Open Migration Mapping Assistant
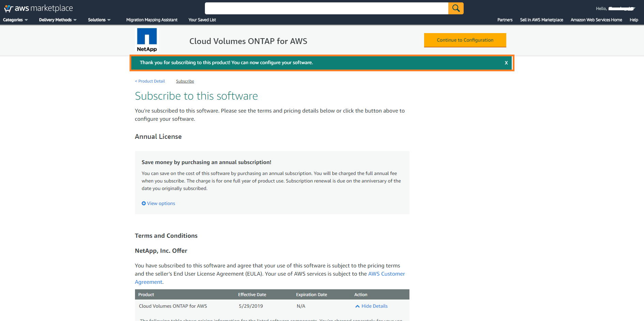The image size is (644, 321). click(152, 20)
